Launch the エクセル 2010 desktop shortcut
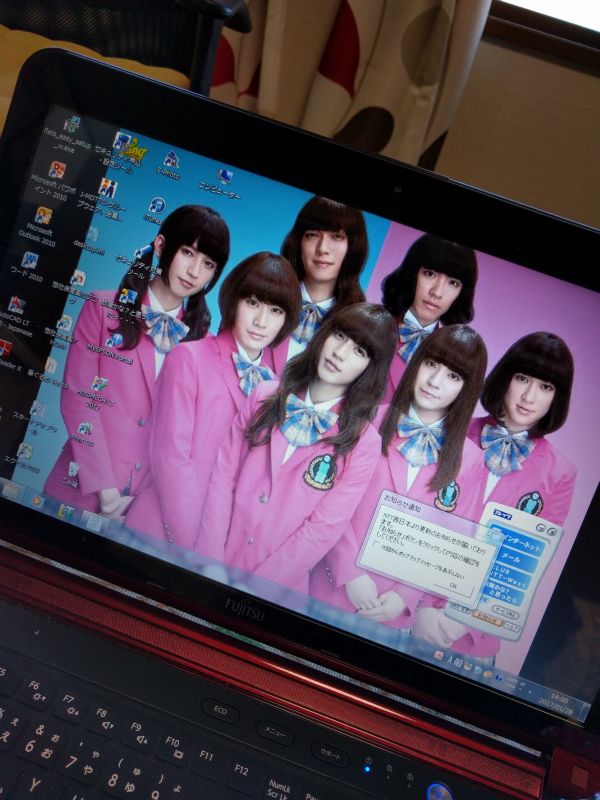The height and width of the screenshot is (800, 600). 23,458
